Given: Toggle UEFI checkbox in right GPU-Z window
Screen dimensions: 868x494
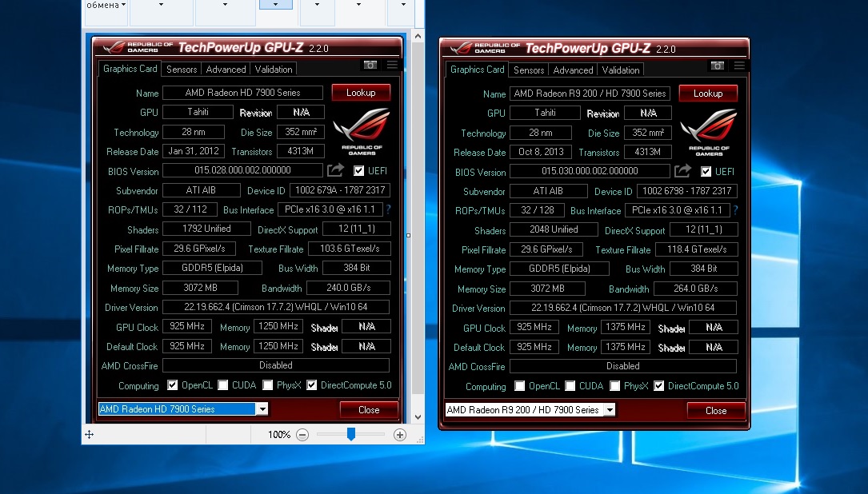Looking at the screenshot, I should (706, 172).
